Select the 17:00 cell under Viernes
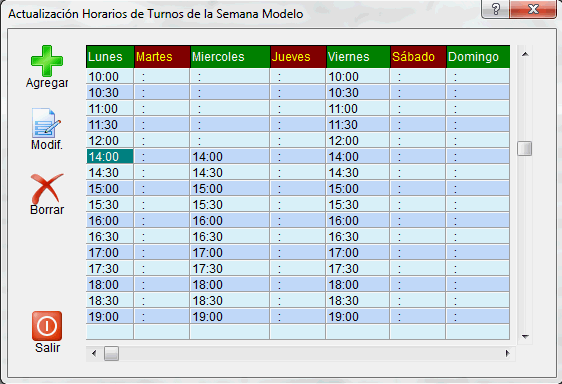 [x=358, y=252]
